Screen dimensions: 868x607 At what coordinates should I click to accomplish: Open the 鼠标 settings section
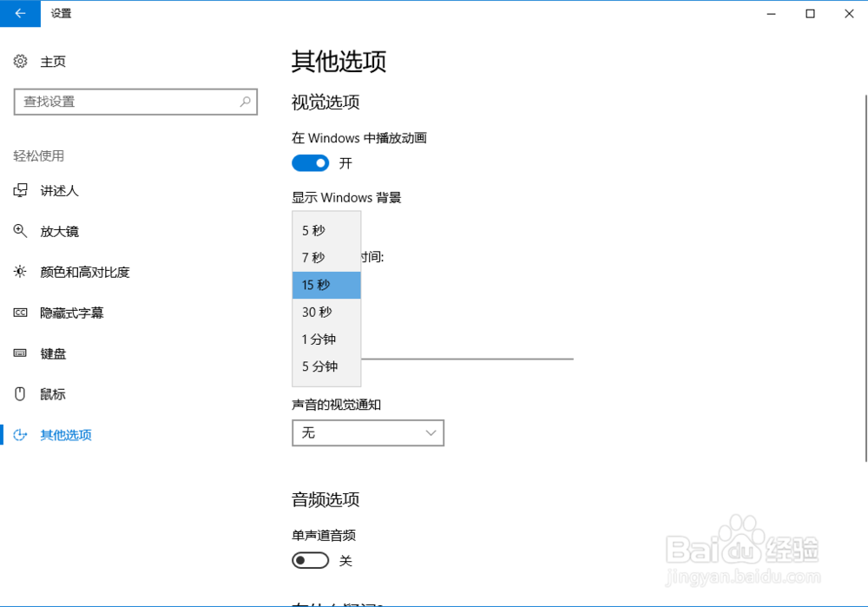(x=52, y=393)
